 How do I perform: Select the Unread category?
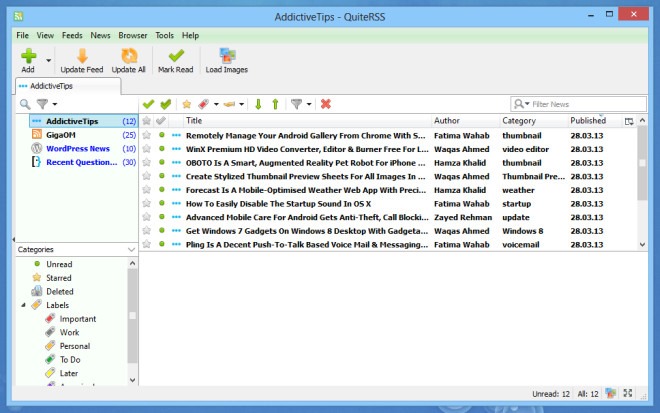tap(59, 264)
